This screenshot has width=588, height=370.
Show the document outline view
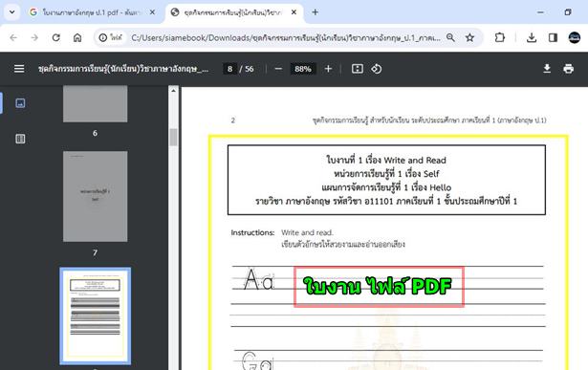pos(20,139)
